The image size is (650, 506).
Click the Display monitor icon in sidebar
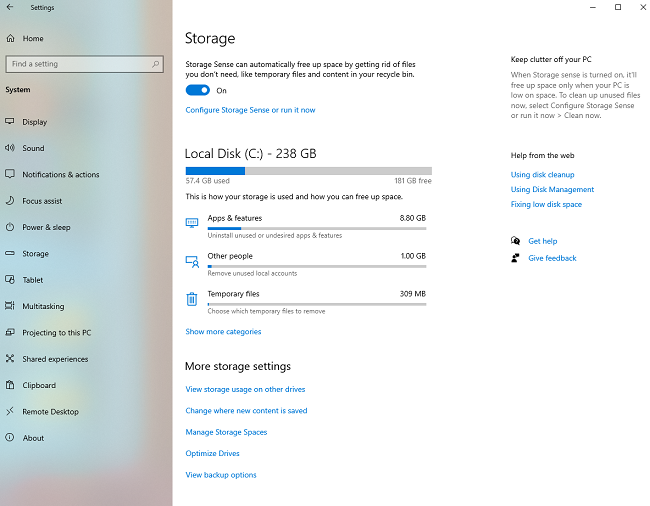(x=10, y=121)
